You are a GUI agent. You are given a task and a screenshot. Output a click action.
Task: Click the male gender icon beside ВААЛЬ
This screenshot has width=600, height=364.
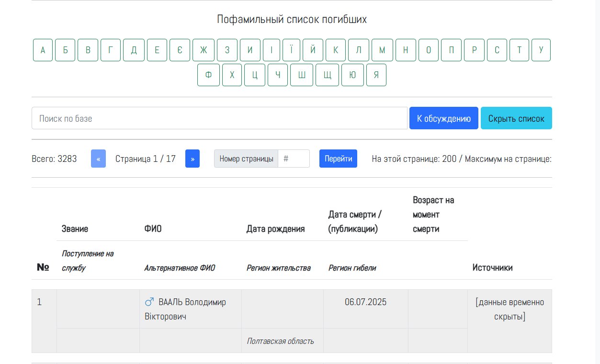149,302
